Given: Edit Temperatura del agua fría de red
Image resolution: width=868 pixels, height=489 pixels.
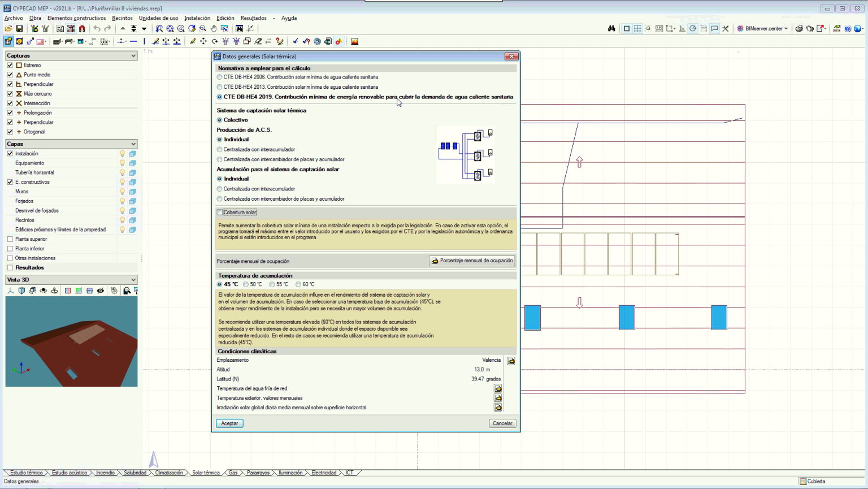Looking at the screenshot, I should pos(498,388).
